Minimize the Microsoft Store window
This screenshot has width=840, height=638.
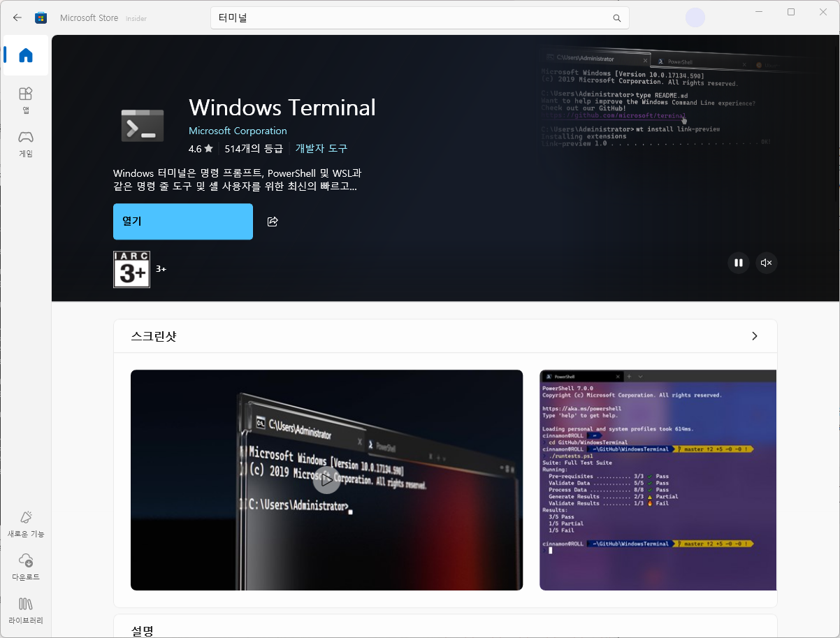click(x=760, y=12)
